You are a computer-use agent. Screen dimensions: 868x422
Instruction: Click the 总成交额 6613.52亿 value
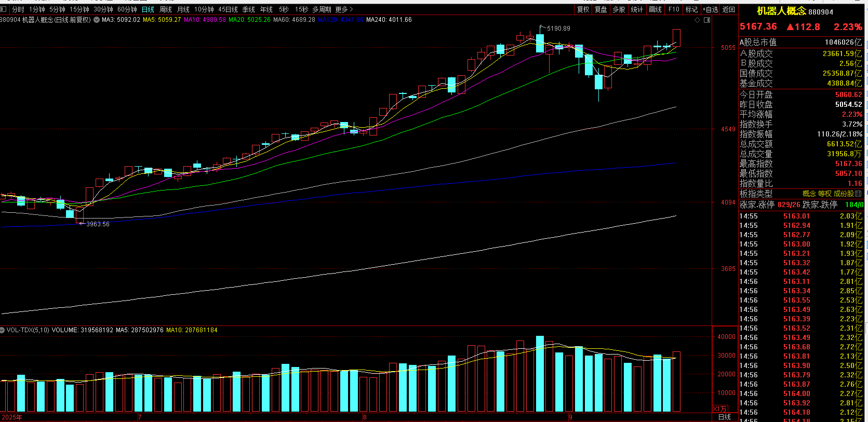pos(845,144)
